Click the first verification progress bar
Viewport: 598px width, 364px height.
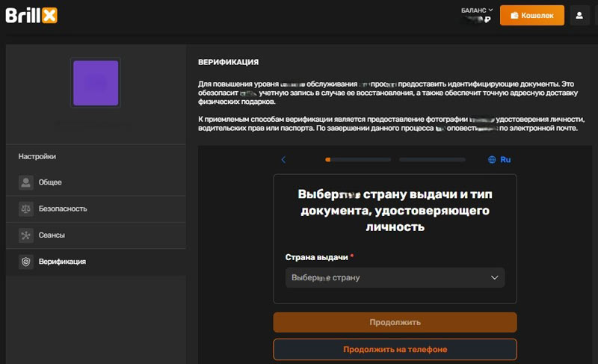(x=358, y=160)
